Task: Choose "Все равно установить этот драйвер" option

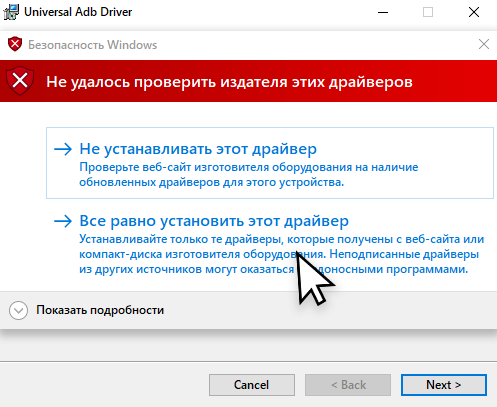Action: coord(270,244)
